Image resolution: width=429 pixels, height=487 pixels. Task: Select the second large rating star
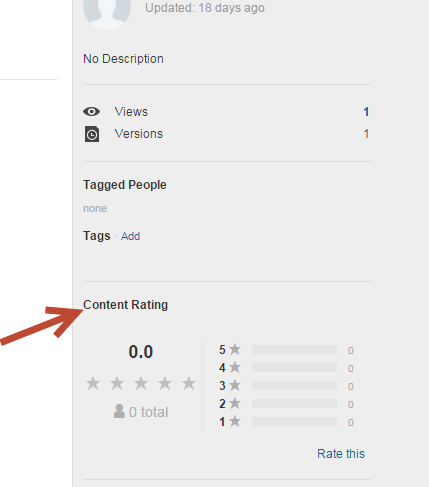[117, 383]
